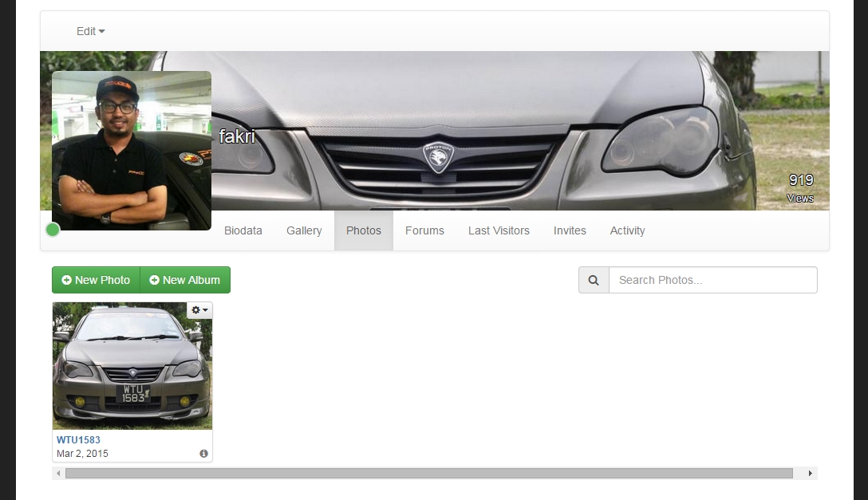Go to the Forums tab
Screen dimensions: 868x500
point(424,230)
